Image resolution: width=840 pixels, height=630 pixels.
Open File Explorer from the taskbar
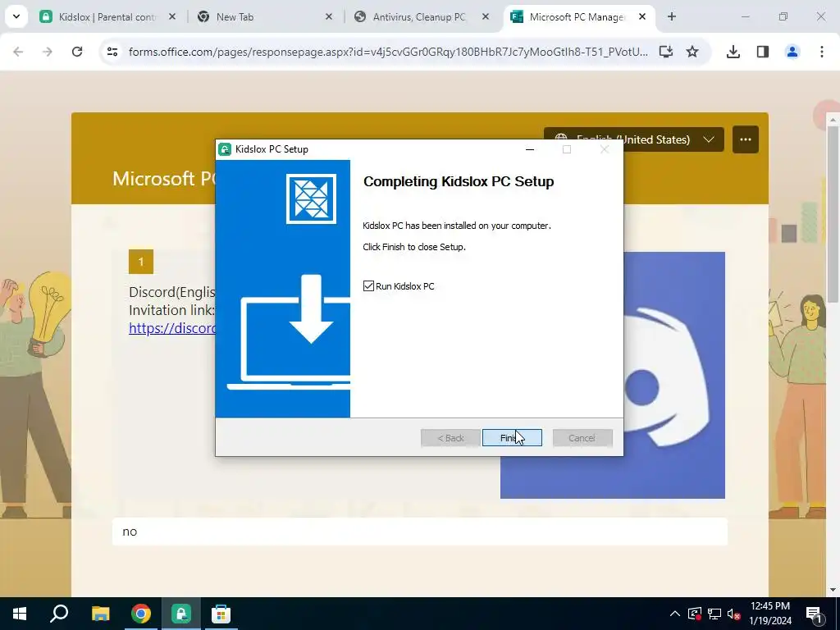(100, 614)
